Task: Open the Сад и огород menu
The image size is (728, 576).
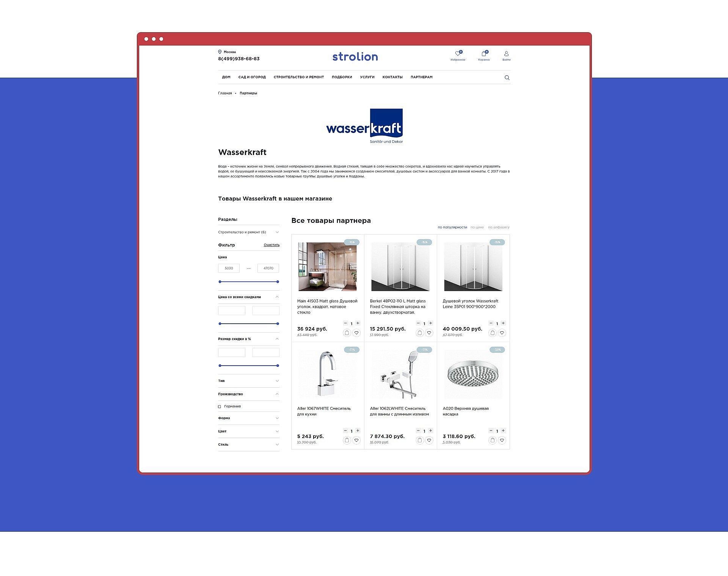Action: click(x=252, y=77)
